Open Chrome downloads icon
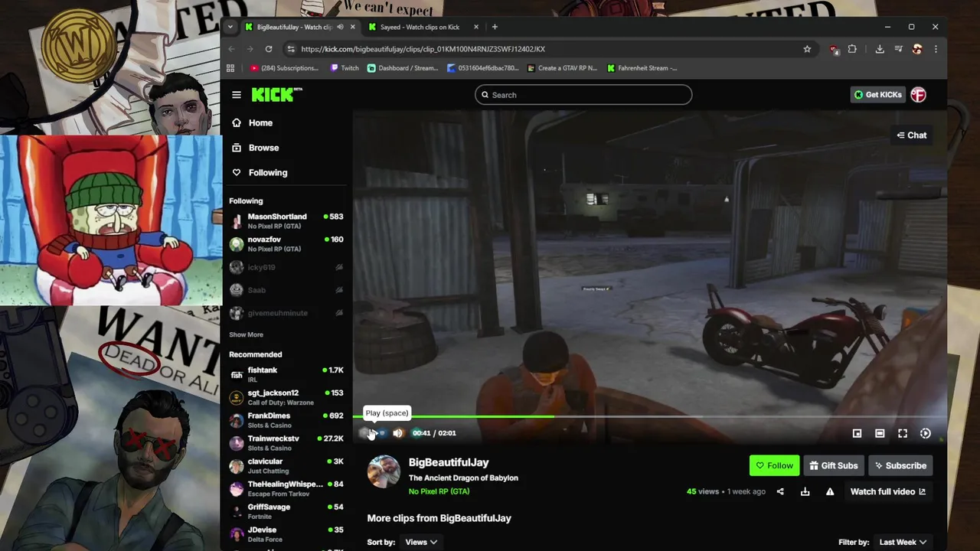The image size is (980, 551). pos(880,49)
